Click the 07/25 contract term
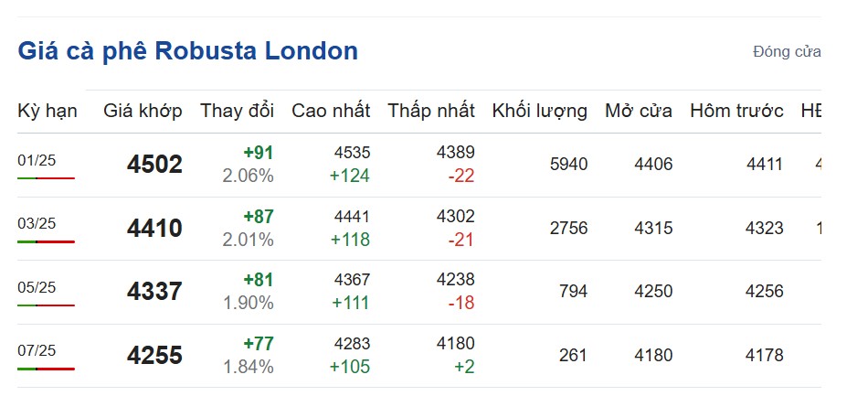This screenshot has width=868, height=396. click(37, 350)
